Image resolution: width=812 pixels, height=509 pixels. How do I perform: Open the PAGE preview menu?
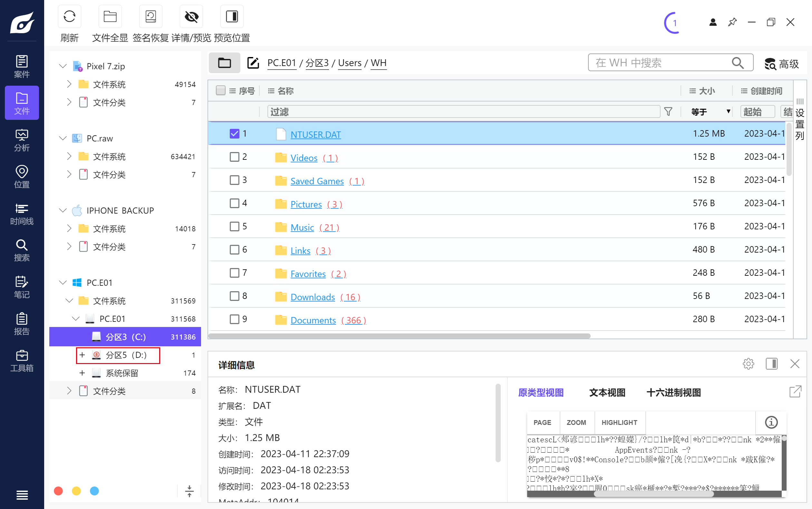[x=542, y=422]
